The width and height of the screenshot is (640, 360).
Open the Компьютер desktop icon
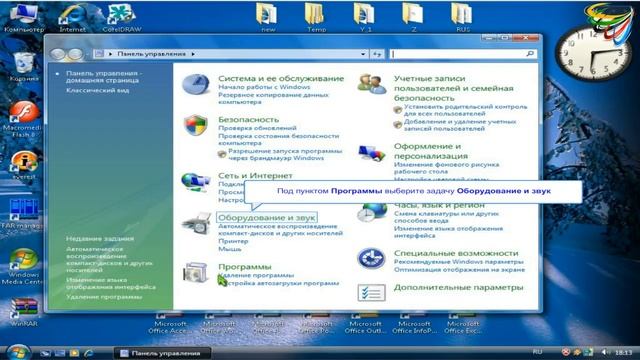24,17
